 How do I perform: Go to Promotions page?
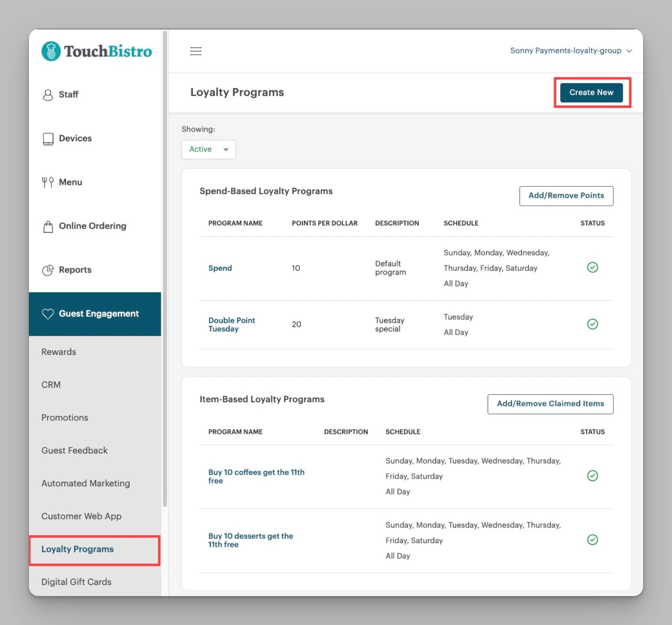(x=95, y=418)
